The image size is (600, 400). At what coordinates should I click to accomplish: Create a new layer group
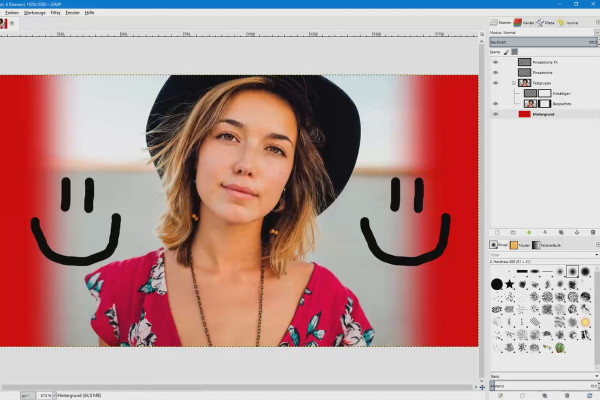coord(513,232)
